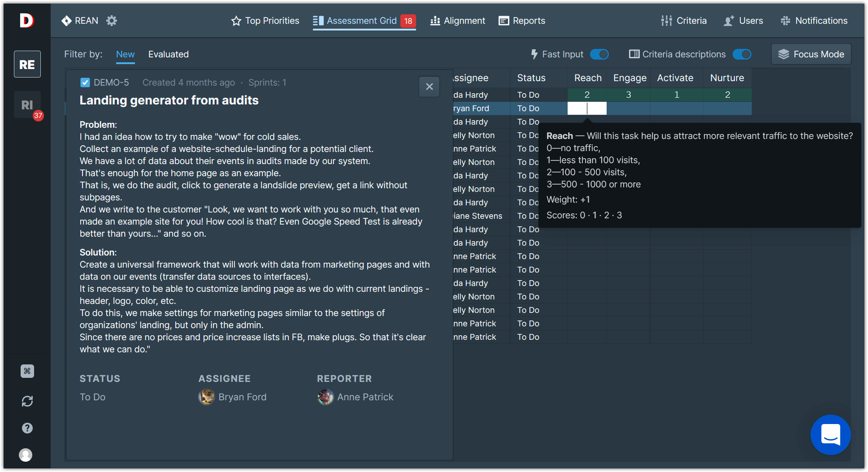Viewport: 868px width, 472px height.
Task: Click the Engage column header
Action: click(x=630, y=78)
